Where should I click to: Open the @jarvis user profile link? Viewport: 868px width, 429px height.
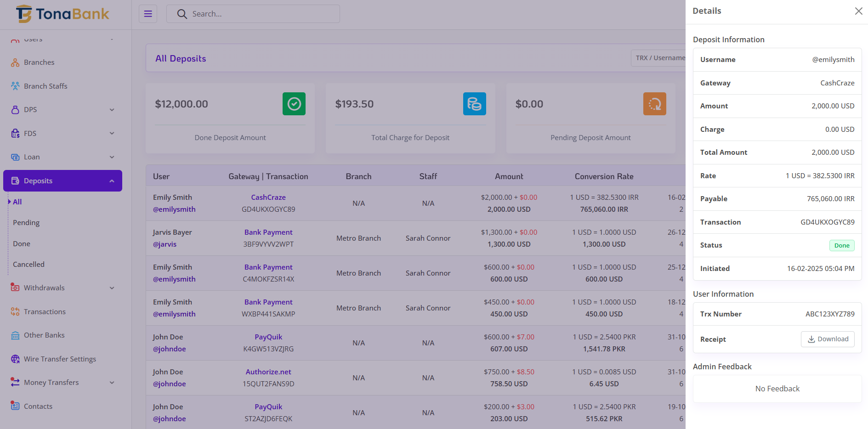click(165, 244)
